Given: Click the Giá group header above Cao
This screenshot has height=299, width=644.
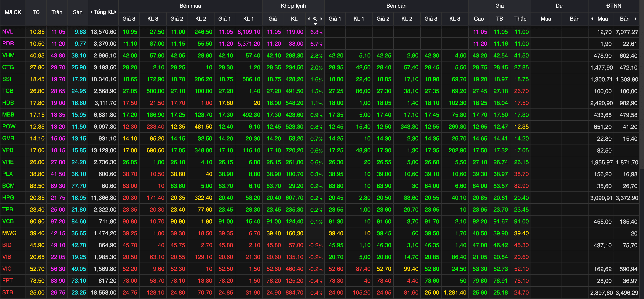Looking at the screenshot, I should [499, 6].
